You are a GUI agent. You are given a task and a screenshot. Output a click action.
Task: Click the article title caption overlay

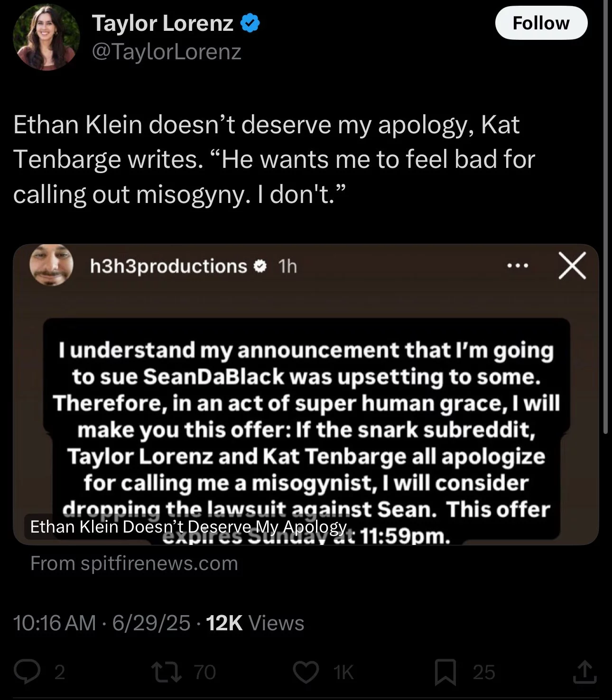188,526
